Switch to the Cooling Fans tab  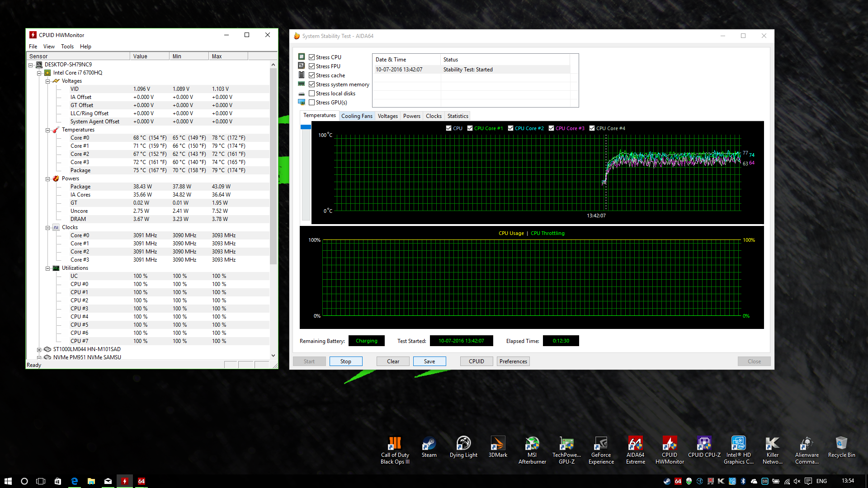(357, 116)
